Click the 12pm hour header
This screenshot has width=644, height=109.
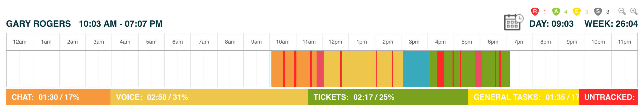[335, 42]
